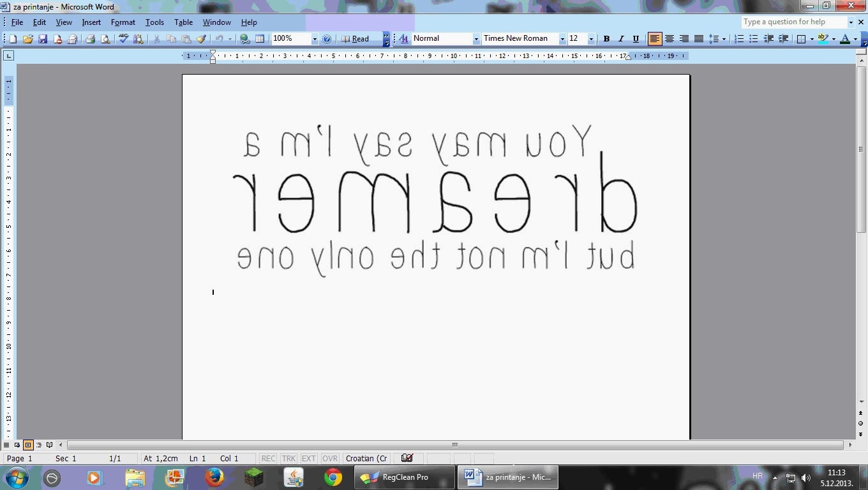Increase the paragraph indent
The height and width of the screenshot is (490, 868).
pos(783,39)
